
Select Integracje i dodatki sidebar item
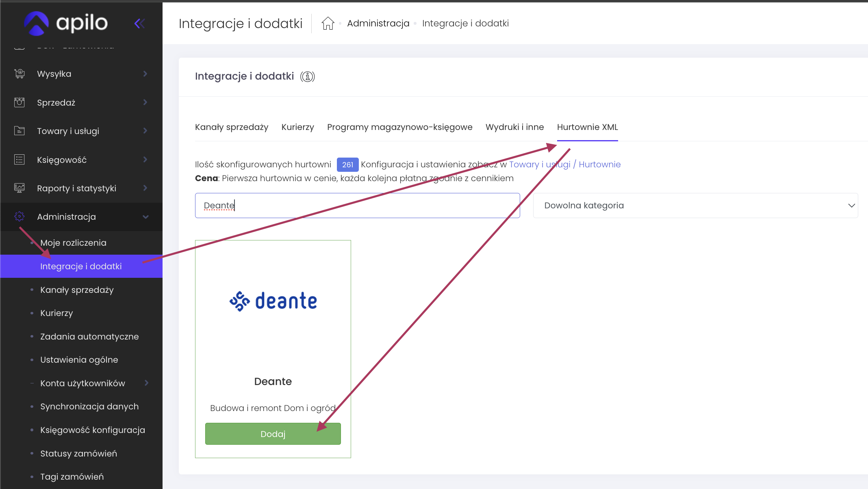[81, 266]
